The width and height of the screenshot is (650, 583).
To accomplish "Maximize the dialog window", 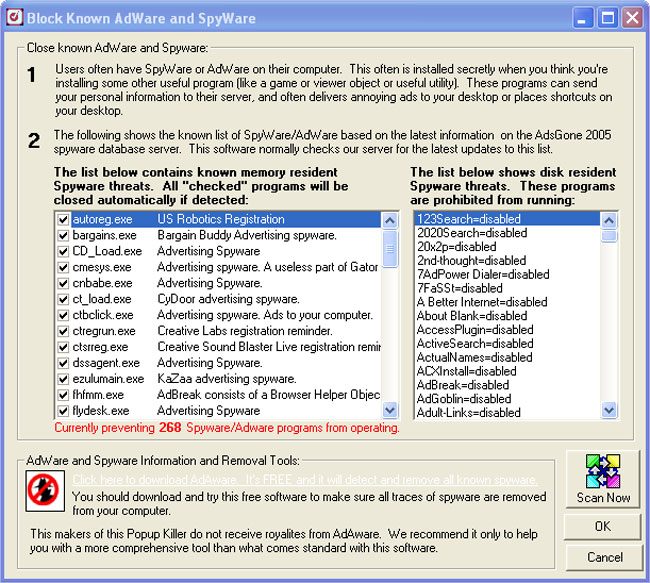I will 608,18.
